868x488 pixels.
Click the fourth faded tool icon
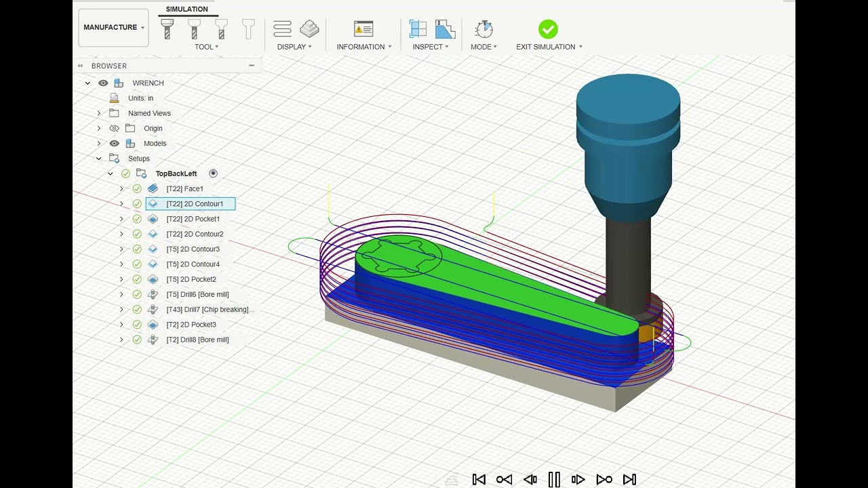(x=248, y=28)
